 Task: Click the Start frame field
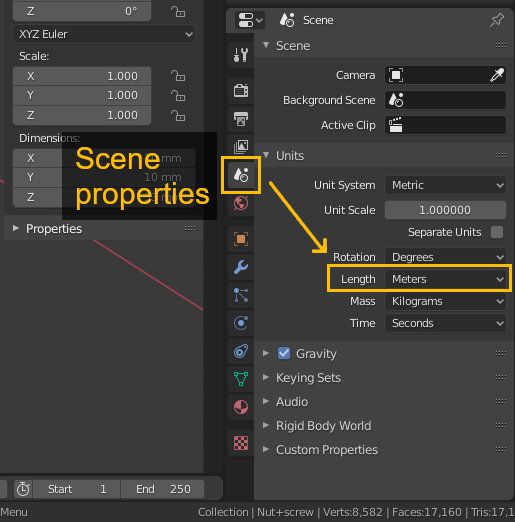[x=77, y=489]
